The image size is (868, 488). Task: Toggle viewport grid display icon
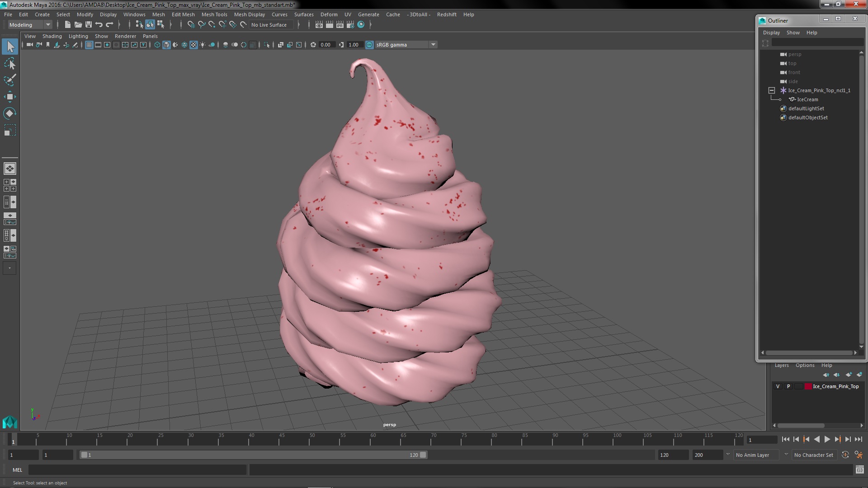89,45
